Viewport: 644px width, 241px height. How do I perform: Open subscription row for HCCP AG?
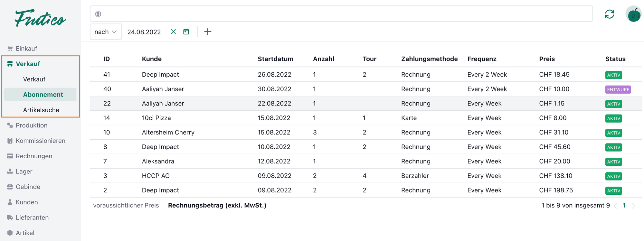[x=156, y=176]
